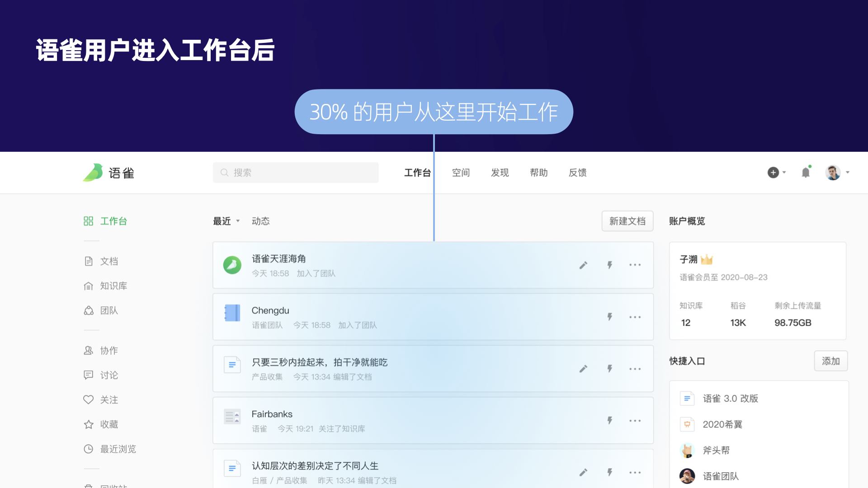
Task: Click the lightning icon on Chengdu row
Action: [610, 317]
